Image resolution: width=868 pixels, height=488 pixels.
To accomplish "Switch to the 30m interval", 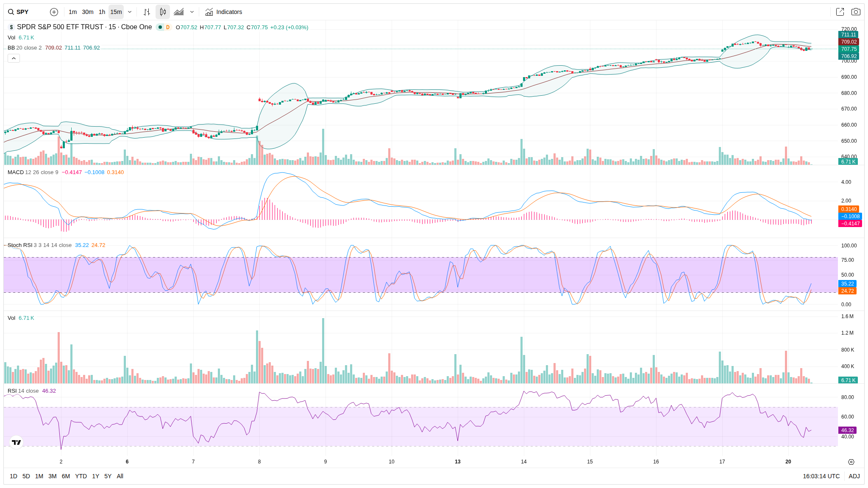I will click(x=88, y=12).
